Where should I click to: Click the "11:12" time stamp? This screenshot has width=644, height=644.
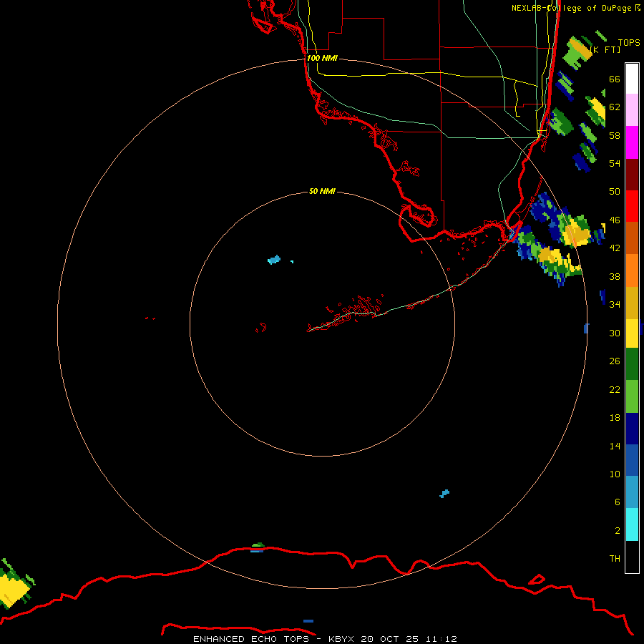[441, 639]
